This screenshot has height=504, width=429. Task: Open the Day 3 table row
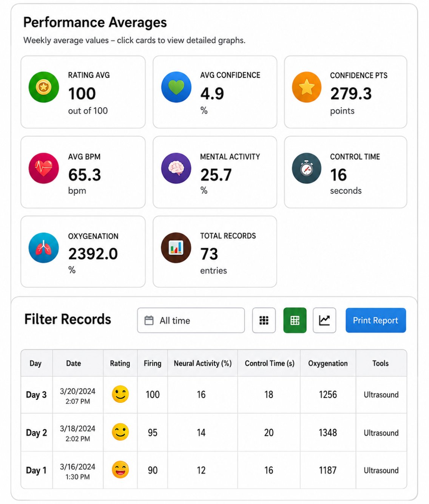[x=214, y=395]
